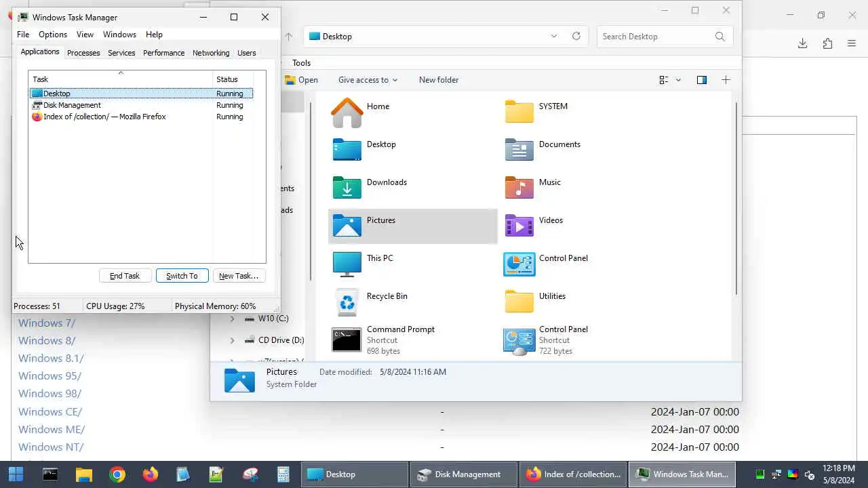
Task: Open Task Manager File menu
Action: tap(23, 35)
